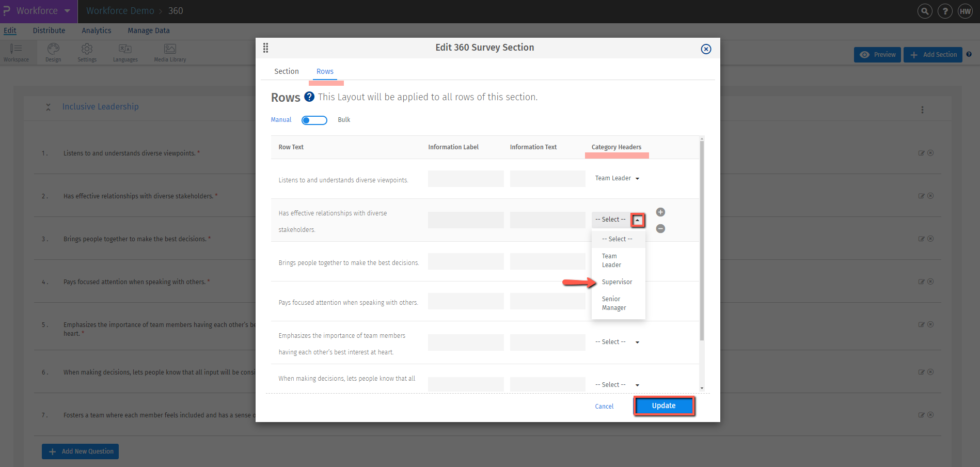Open Team Leader category dropdown in first row
This screenshot has width=980, height=467.
pos(617,178)
